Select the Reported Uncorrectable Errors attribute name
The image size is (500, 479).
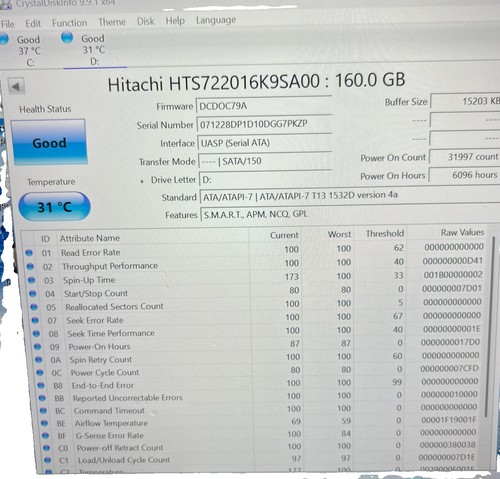click(x=128, y=398)
